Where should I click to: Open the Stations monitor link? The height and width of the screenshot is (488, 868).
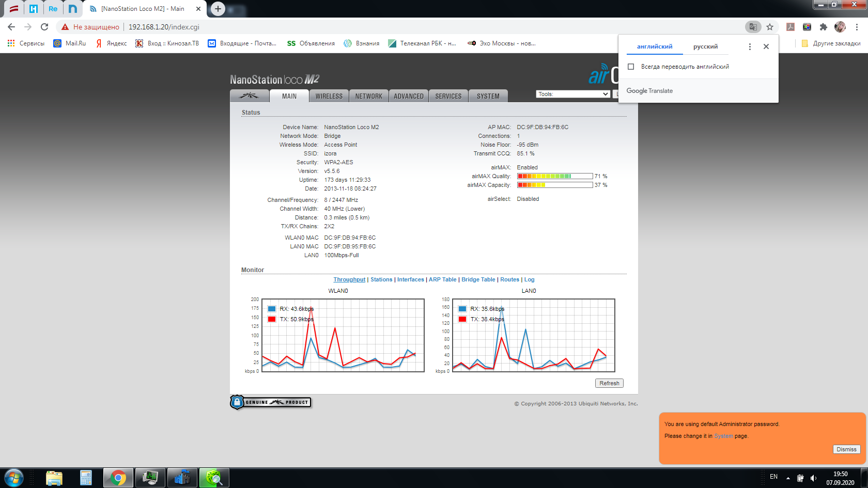pos(381,279)
